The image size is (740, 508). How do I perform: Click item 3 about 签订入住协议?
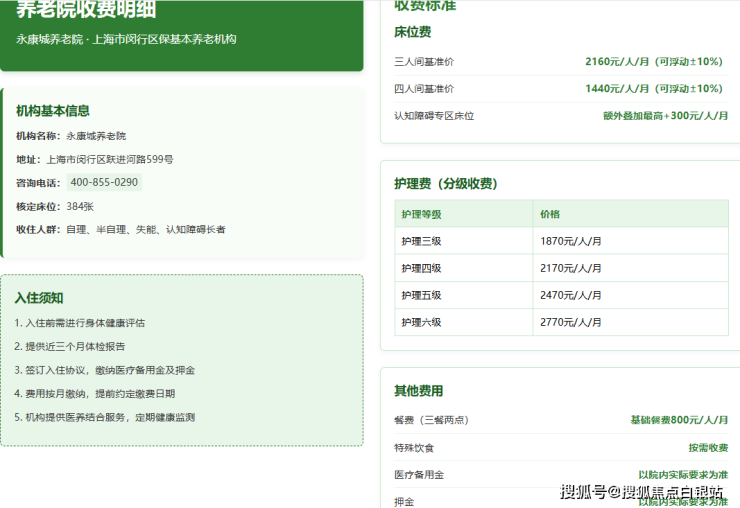[x=104, y=370]
